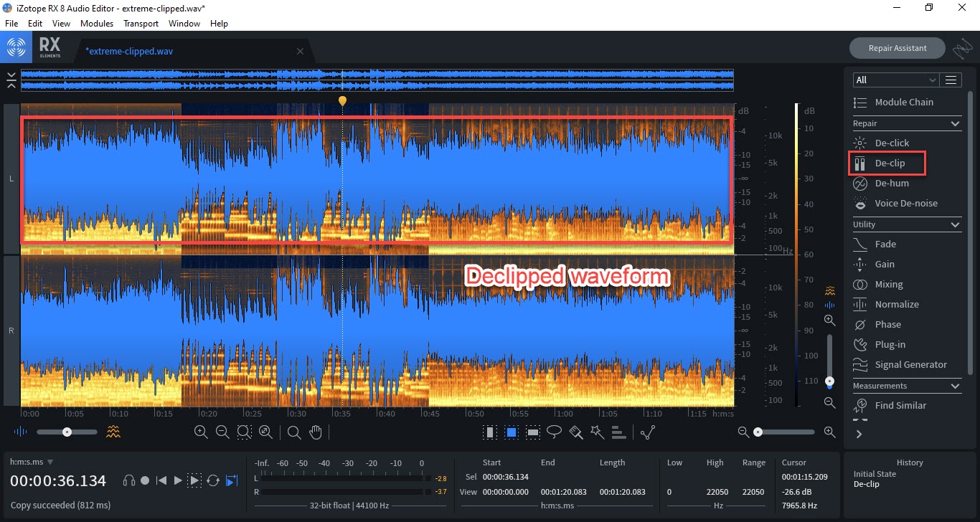Launch Repair Assistant
Image resolution: width=980 pixels, height=522 pixels.
tap(897, 48)
